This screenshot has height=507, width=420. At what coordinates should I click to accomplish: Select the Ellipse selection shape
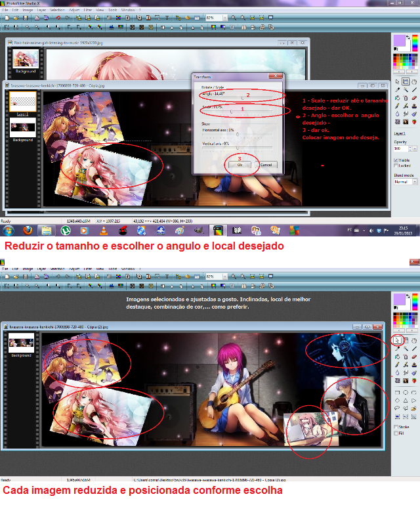pyautogui.click(x=406, y=393)
